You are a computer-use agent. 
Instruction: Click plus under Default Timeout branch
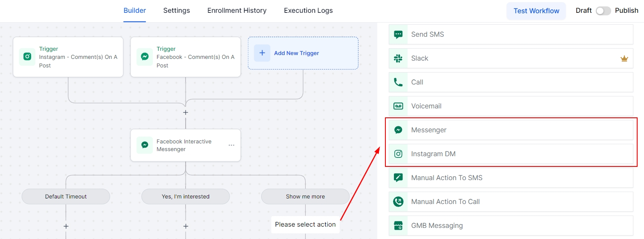66,226
